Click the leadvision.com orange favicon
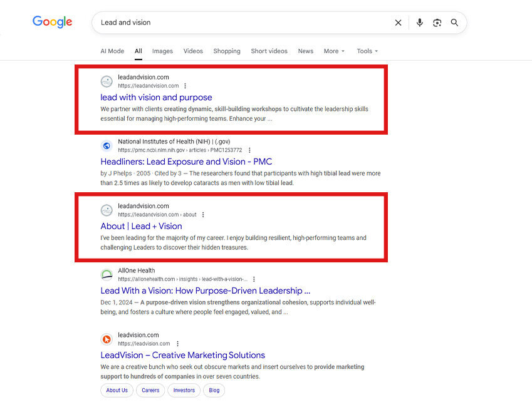 click(x=107, y=339)
